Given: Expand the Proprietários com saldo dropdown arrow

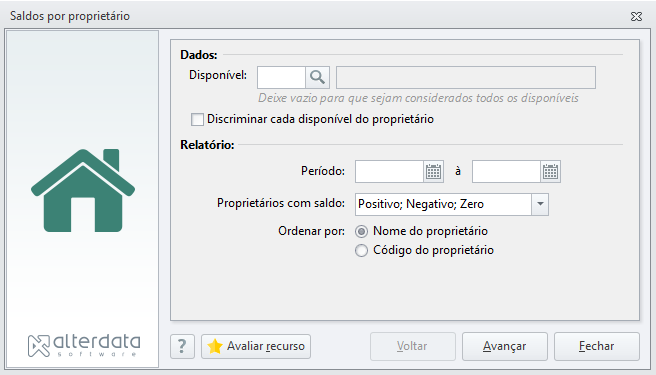Looking at the screenshot, I should point(540,204).
